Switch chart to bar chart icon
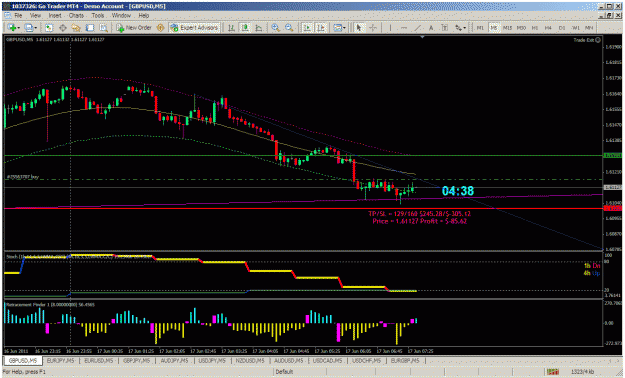625x378 pixels. coord(231,28)
